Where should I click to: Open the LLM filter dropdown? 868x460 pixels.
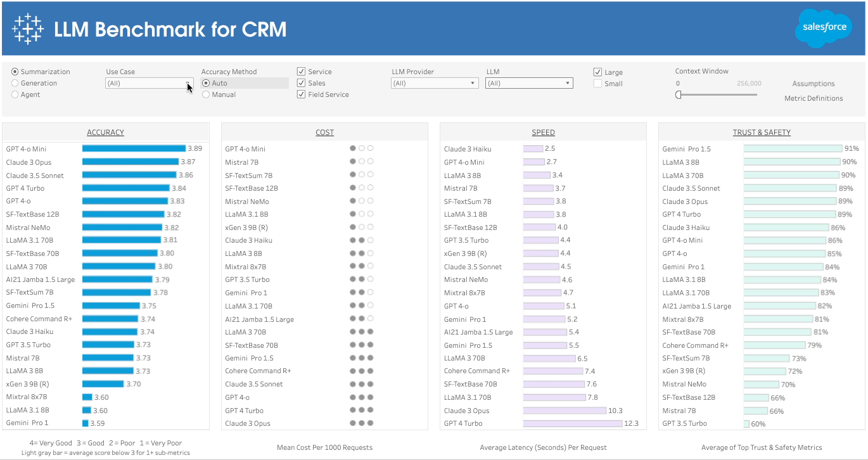[x=529, y=83]
